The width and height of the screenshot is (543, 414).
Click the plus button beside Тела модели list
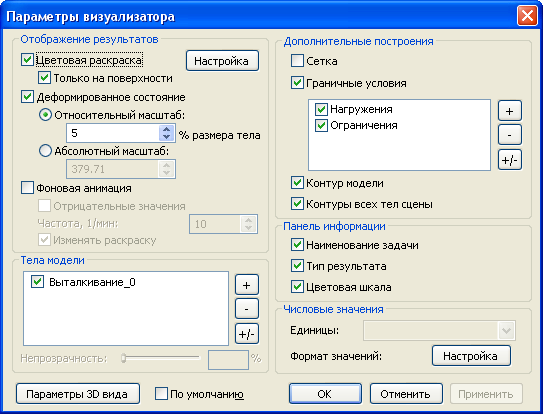(247, 285)
